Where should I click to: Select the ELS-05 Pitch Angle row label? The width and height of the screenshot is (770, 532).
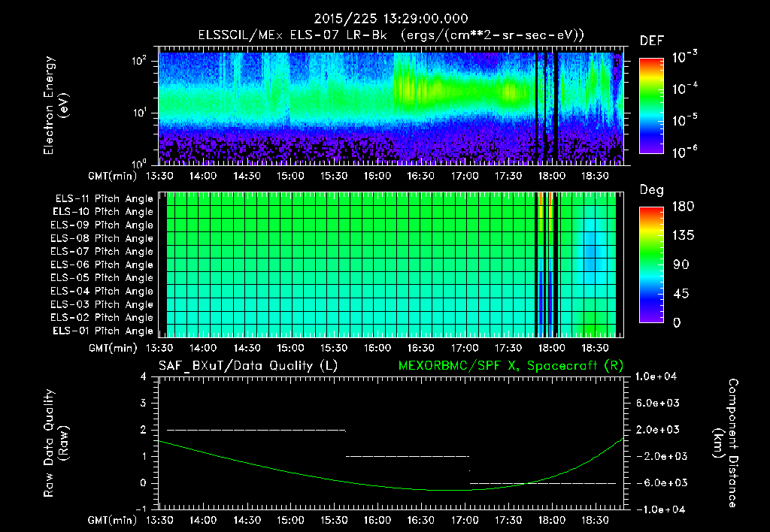102,278
